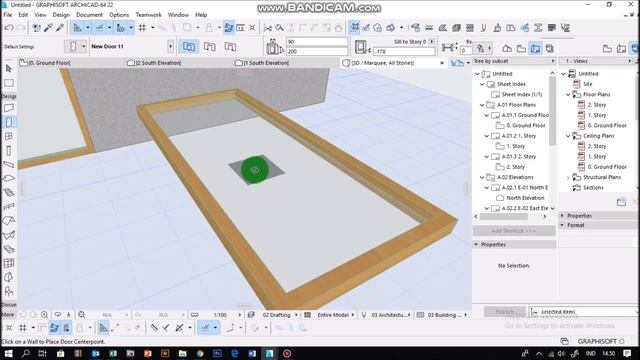The width and height of the screenshot is (640, 360).
Task: Click the Bandicam recorder taskbar icon
Action: (x=287, y=353)
